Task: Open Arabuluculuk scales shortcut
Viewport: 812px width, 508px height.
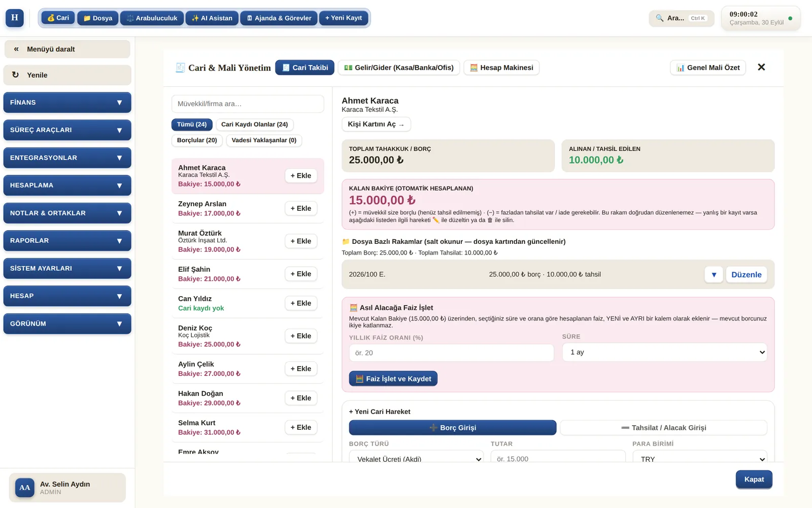Action: pyautogui.click(x=152, y=18)
